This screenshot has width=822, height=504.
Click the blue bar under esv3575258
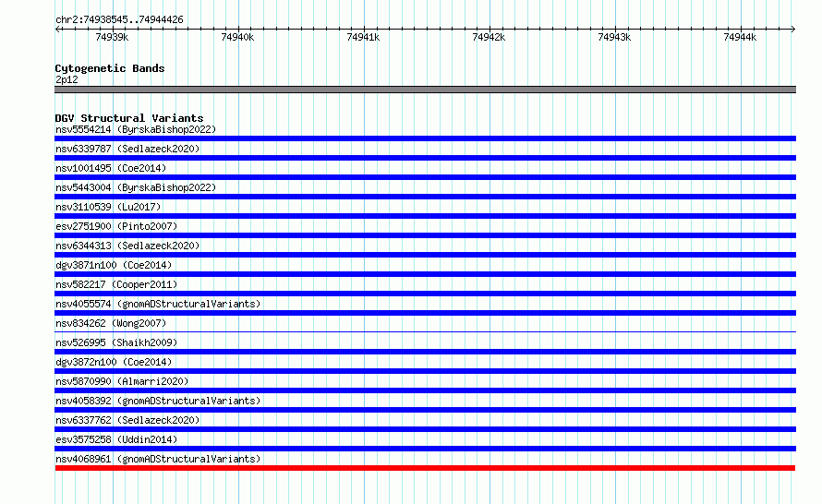[x=425, y=449]
